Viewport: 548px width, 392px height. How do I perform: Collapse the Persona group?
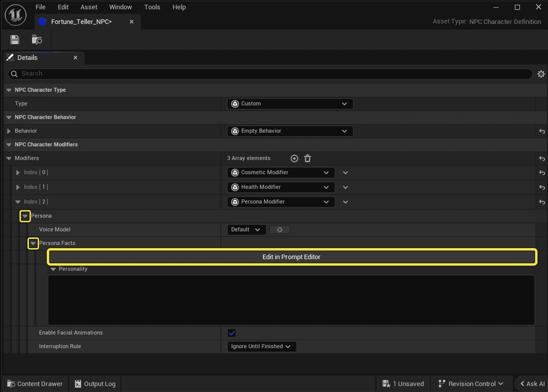pyautogui.click(x=25, y=216)
